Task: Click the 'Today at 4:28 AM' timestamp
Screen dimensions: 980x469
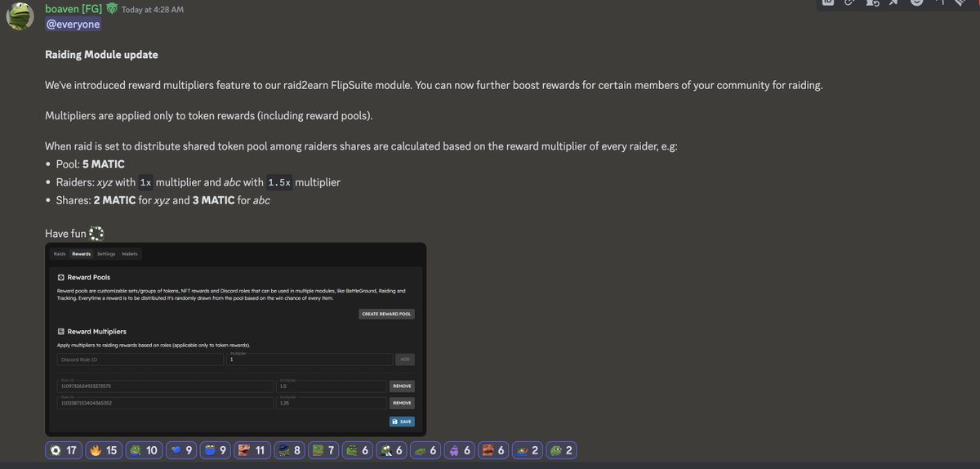Action: (x=153, y=9)
